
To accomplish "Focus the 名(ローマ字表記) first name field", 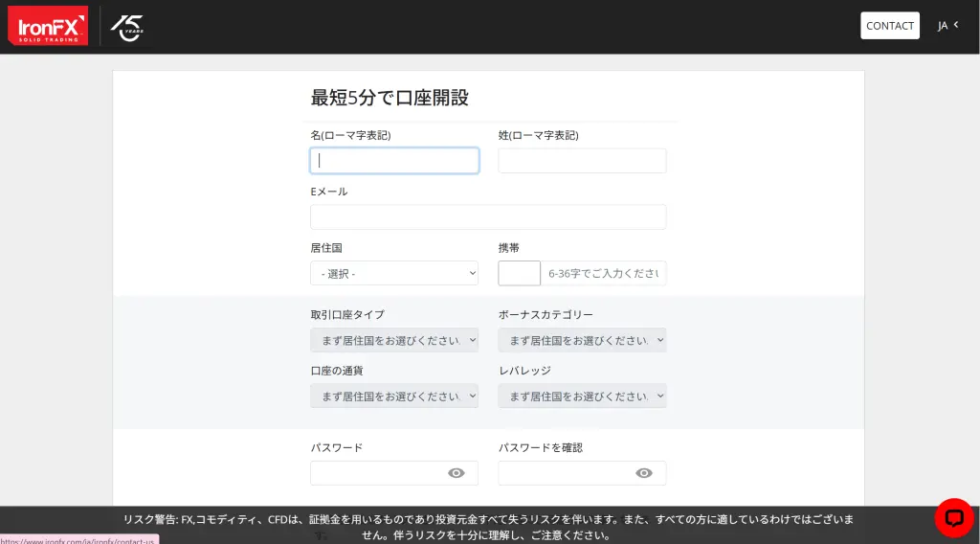I will (x=393, y=161).
